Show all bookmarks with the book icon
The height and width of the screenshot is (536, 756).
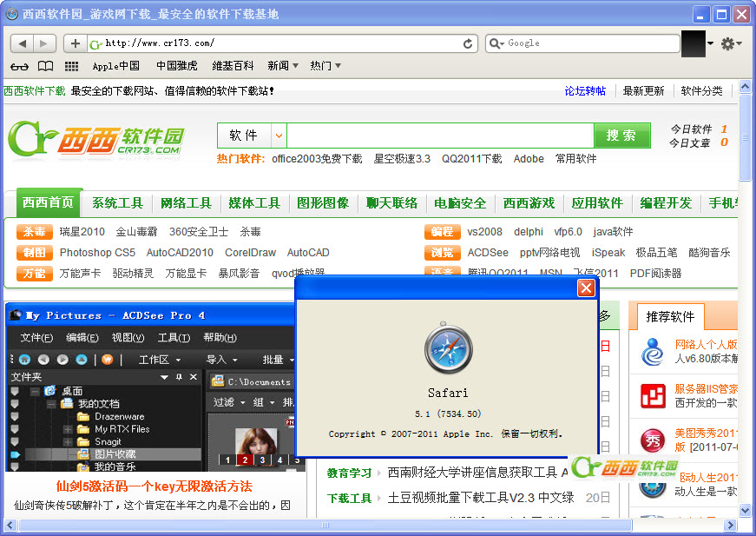coord(46,66)
